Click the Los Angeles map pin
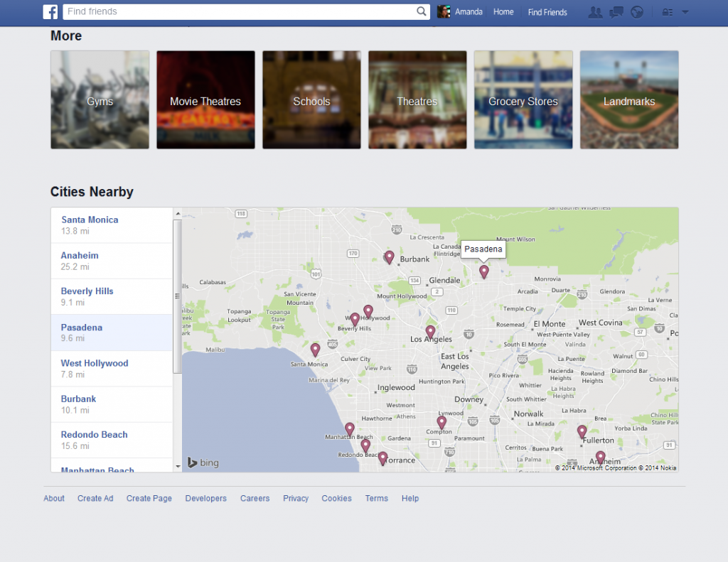Viewport: 728px width, 562px height. (430, 332)
